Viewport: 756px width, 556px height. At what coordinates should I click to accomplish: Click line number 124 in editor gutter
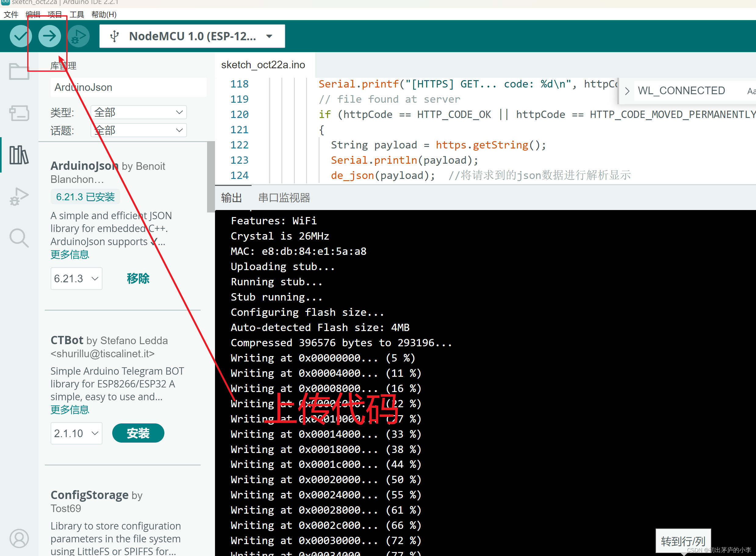click(239, 175)
